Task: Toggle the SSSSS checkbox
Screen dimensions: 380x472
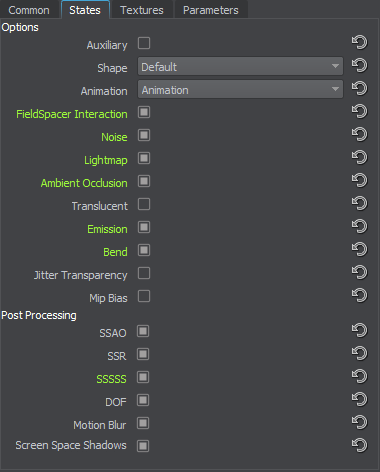Action: [143, 378]
